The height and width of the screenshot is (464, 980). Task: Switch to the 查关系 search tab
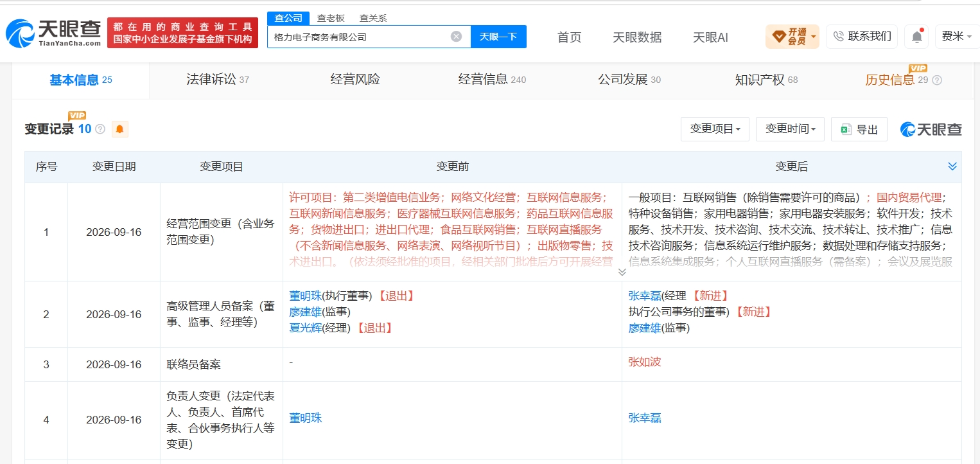point(372,18)
